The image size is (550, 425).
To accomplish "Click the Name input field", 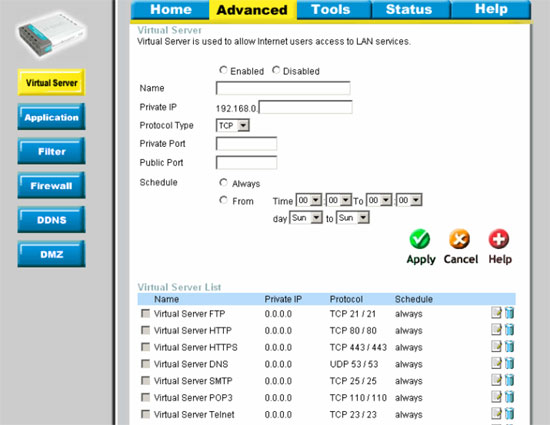I will tap(283, 88).
